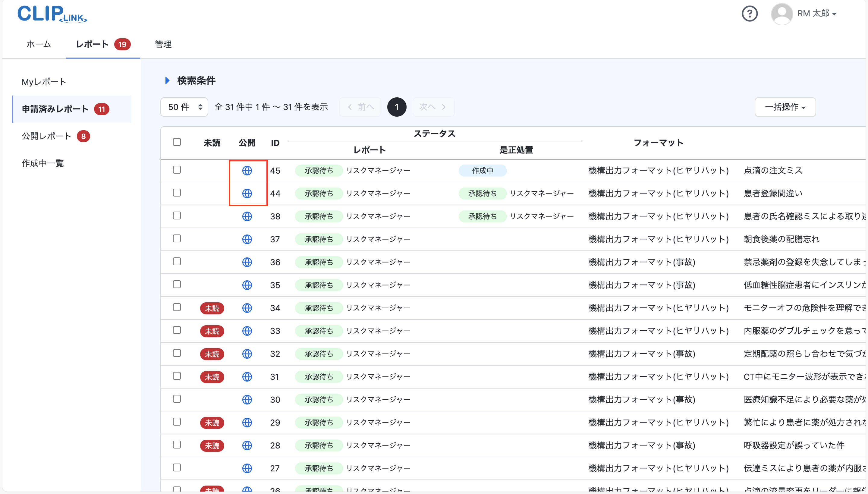Toggle the select-all checkbox in the table header
The width and height of the screenshot is (868, 494).
[x=177, y=142]
